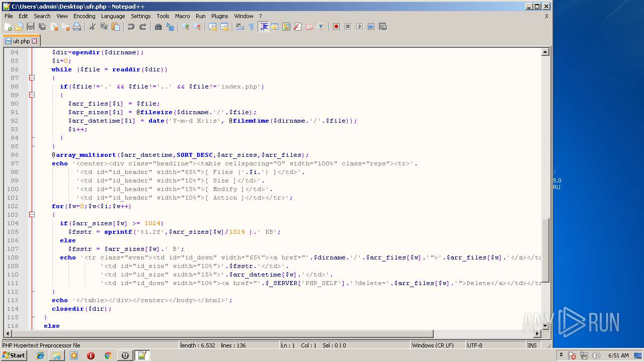Click the Close All toolbar icon
This screenshot has height=362, width=644.
click(65, 27)
